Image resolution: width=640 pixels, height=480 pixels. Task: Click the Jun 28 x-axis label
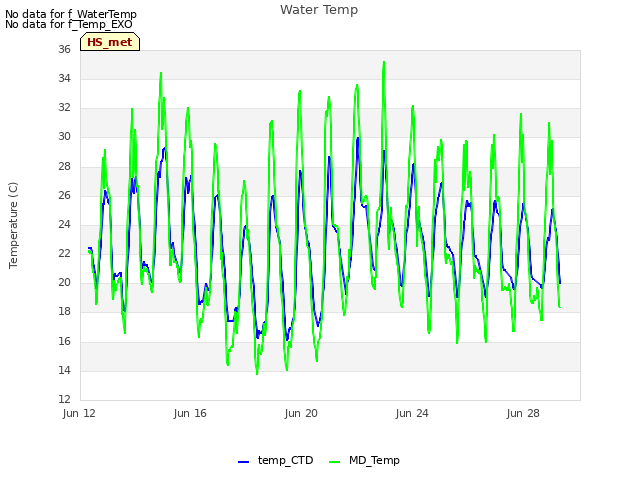tap(523, 413)
